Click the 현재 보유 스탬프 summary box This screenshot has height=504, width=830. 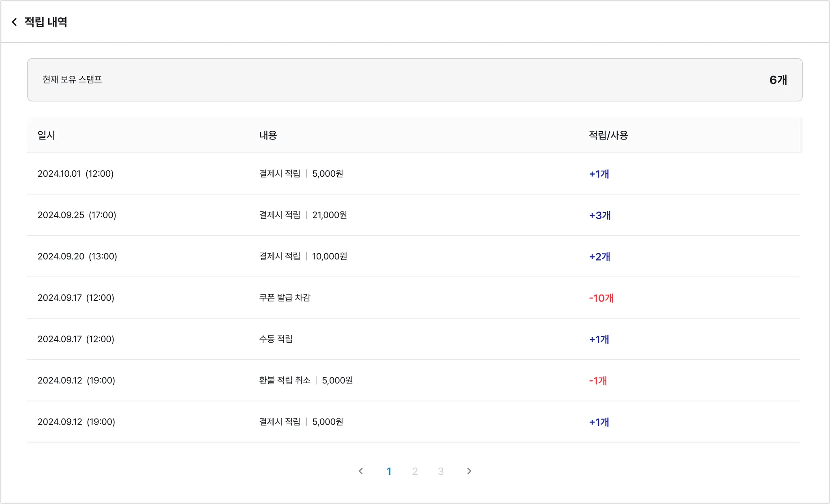pos(414,80)
